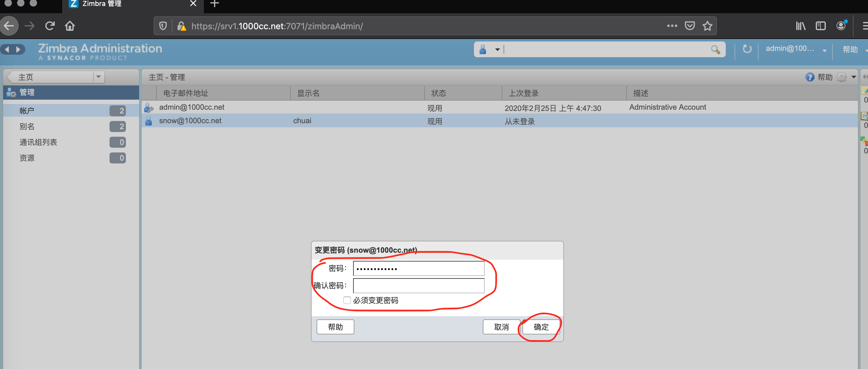Cancel the password change with 取消
The width and height of the screenshot is (868, 369).
point(501,327)
